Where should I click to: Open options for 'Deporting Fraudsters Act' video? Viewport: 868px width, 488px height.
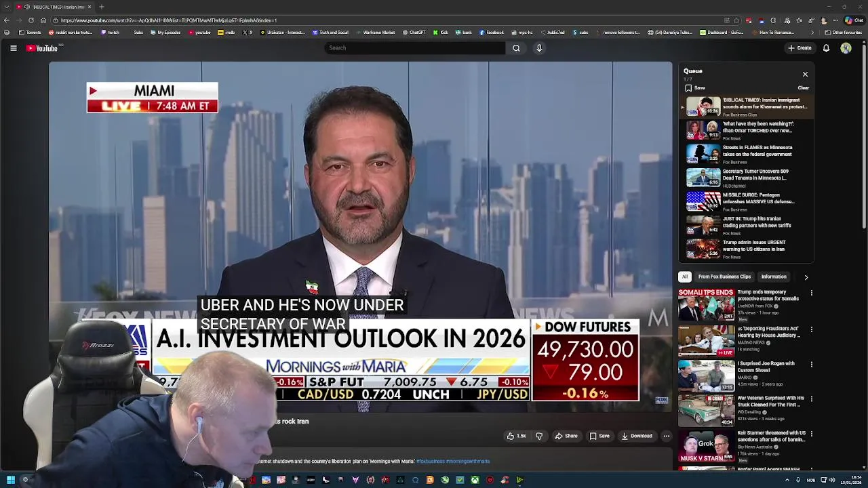pos(811,329)
